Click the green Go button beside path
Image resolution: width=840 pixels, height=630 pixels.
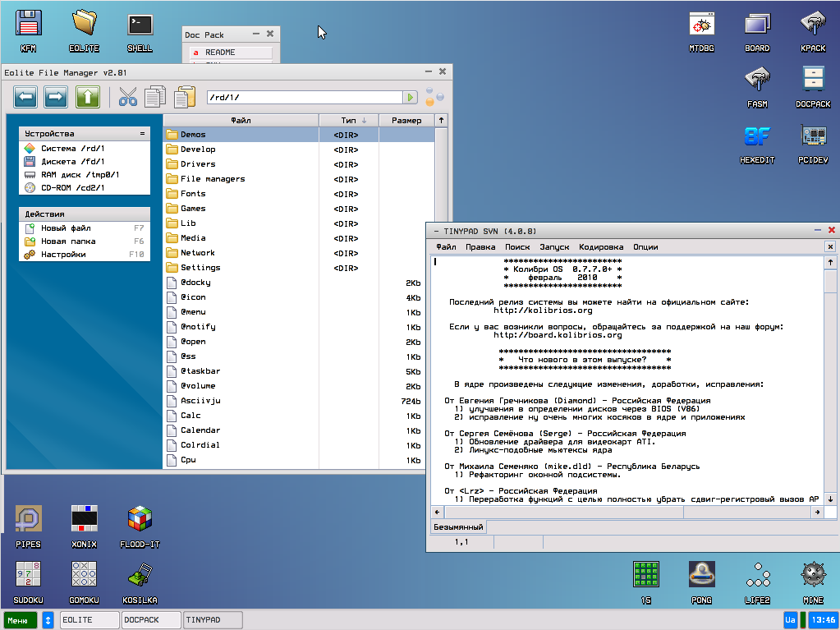[x=410, y=98]
